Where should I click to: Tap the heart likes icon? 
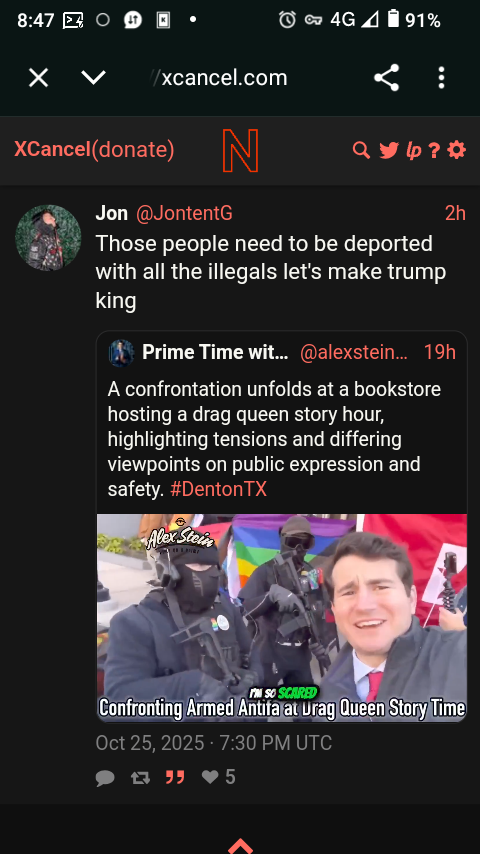coord(210,777)
